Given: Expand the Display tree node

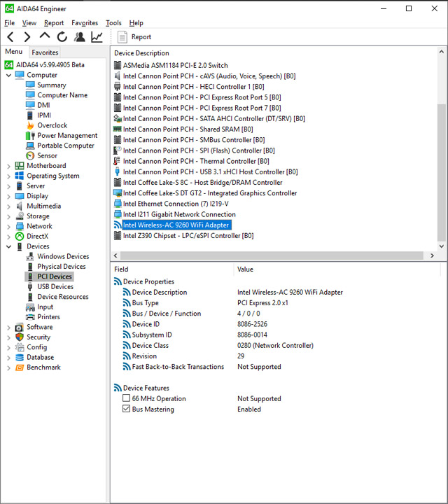Looking at the screenshot, I should tap(8, 197).
